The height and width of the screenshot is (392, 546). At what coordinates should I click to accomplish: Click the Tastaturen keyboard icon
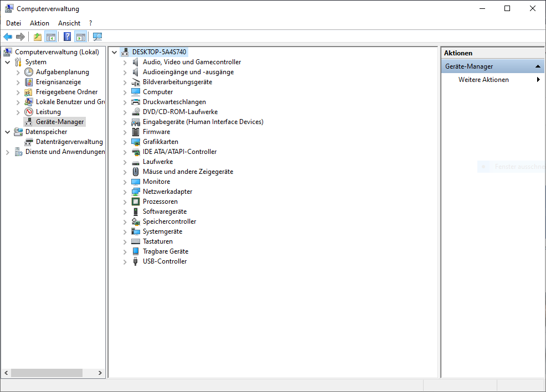pos(136,241)
